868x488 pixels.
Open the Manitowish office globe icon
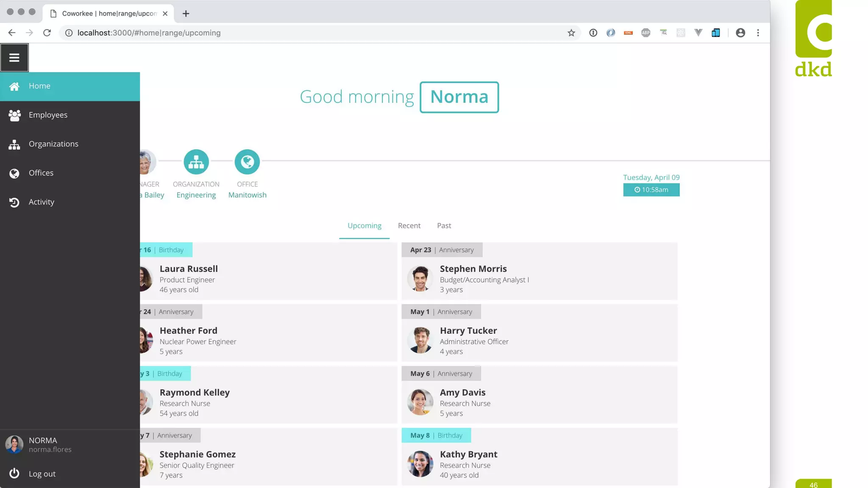[247, 162]
